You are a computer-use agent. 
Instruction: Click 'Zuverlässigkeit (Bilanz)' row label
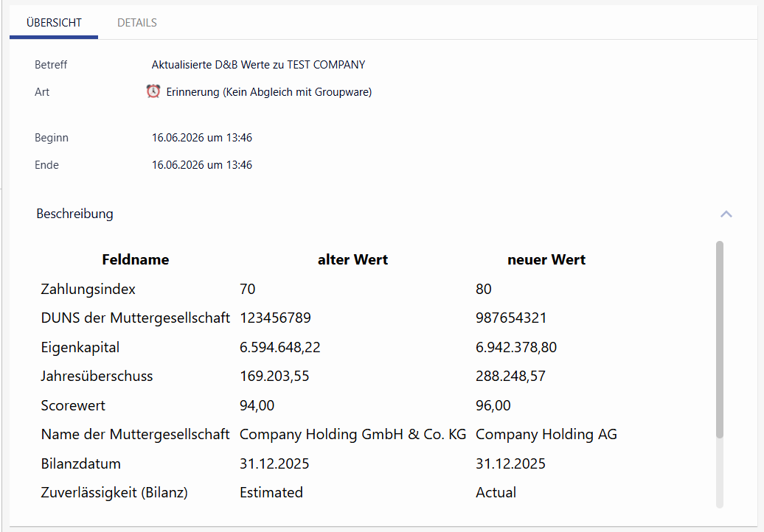click(114, 492)
